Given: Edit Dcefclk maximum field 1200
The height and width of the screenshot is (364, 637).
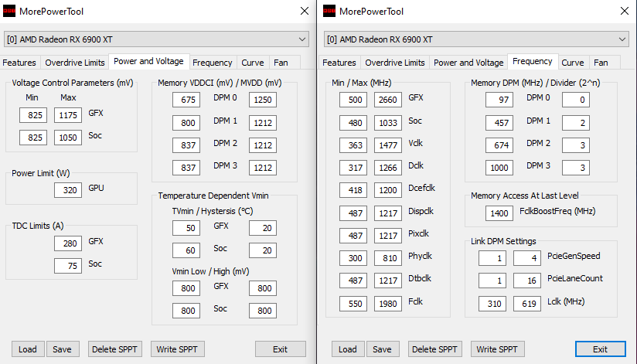Looking at the screenshot, I should (388, 190).
